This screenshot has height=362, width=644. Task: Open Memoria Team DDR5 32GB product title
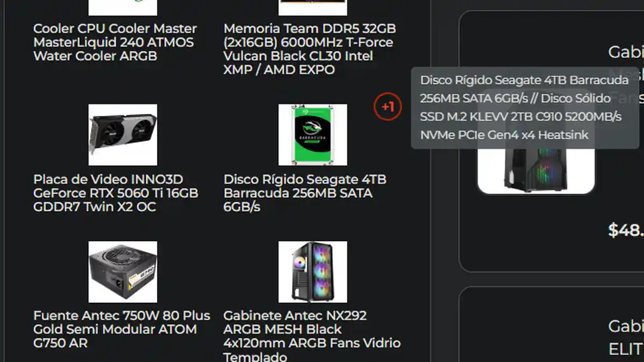click(x=310, y=49)
